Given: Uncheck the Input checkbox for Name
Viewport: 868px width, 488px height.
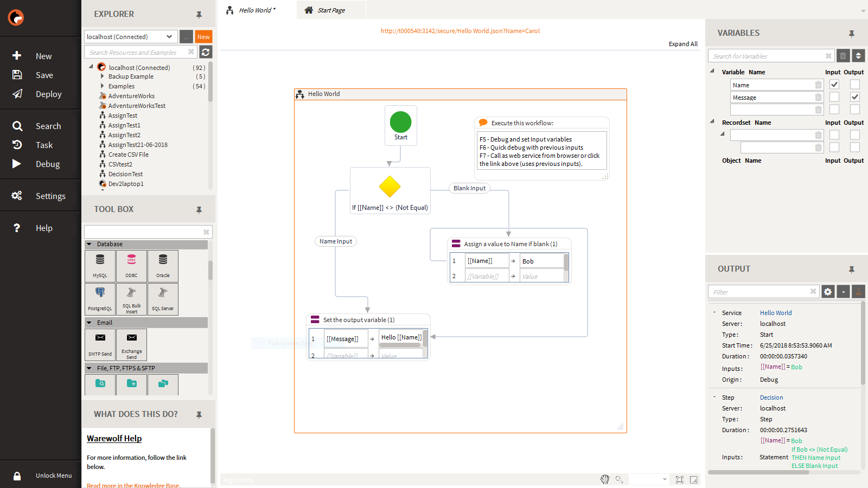Looking at the screenshot, I should tap(834, 85).
